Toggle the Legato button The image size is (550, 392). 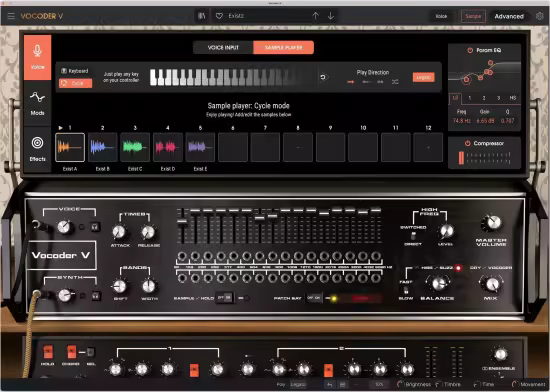click(423, 77)
